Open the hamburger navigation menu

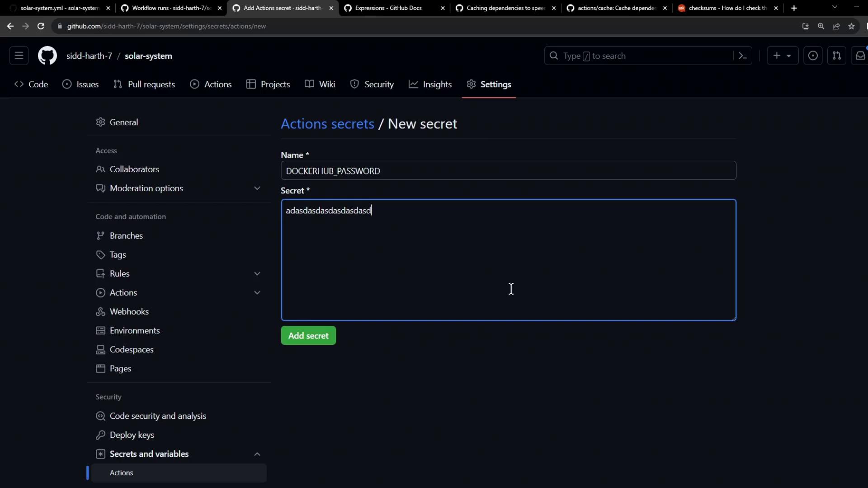click(x=19, y=56)
